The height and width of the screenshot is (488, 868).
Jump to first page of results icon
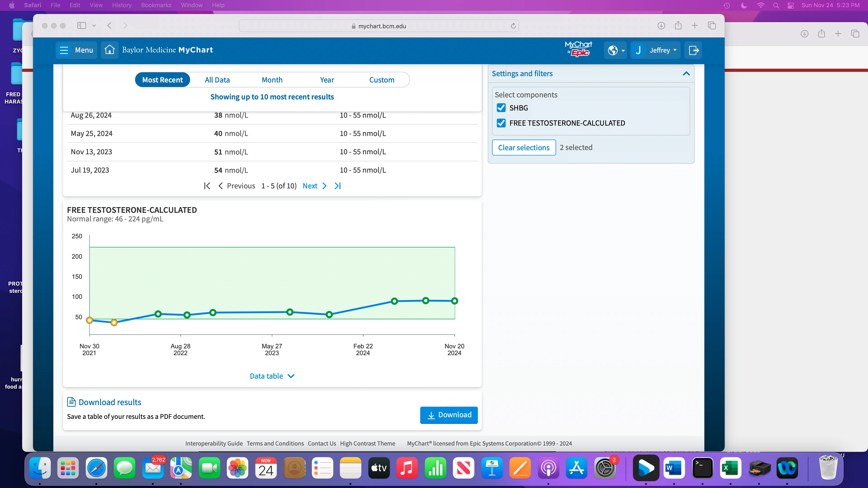pos(207,186)
